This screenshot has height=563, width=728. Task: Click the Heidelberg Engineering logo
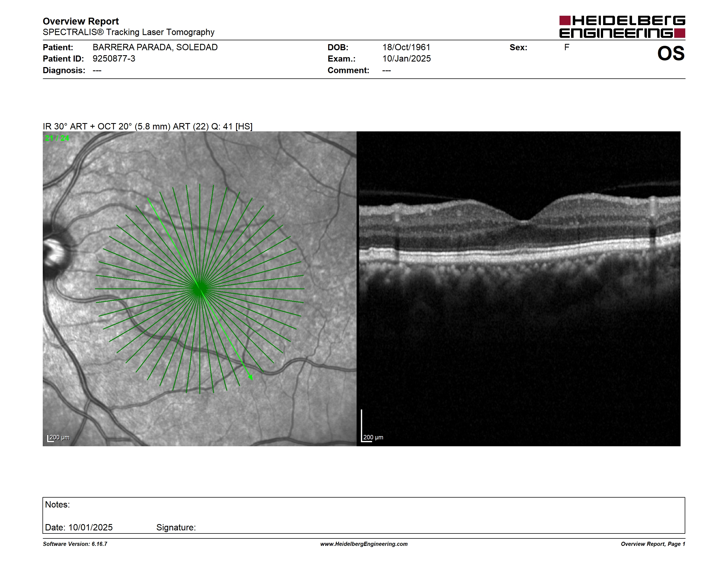click(x=622, y=27)
